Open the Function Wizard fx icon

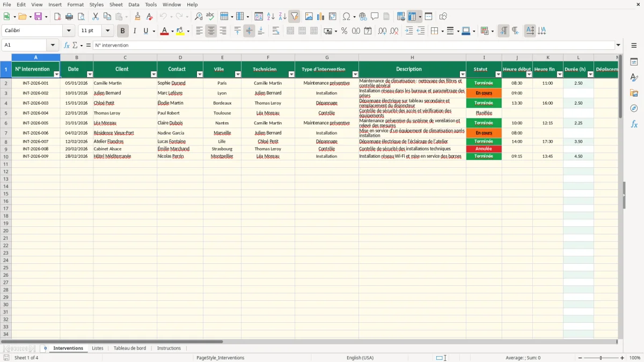click(67, 46)
